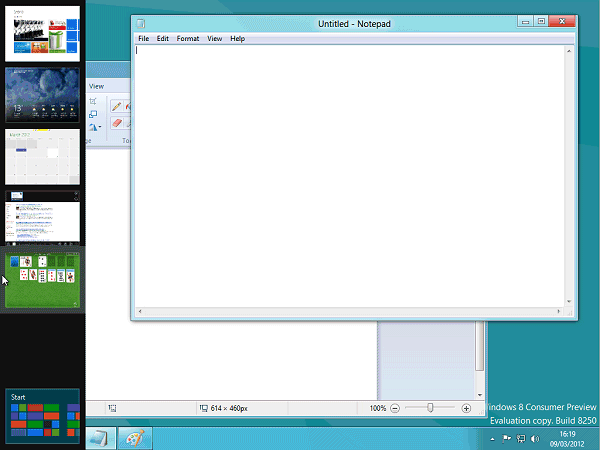Click the selection size icon in Paint status bar

(x=112, y=408)
